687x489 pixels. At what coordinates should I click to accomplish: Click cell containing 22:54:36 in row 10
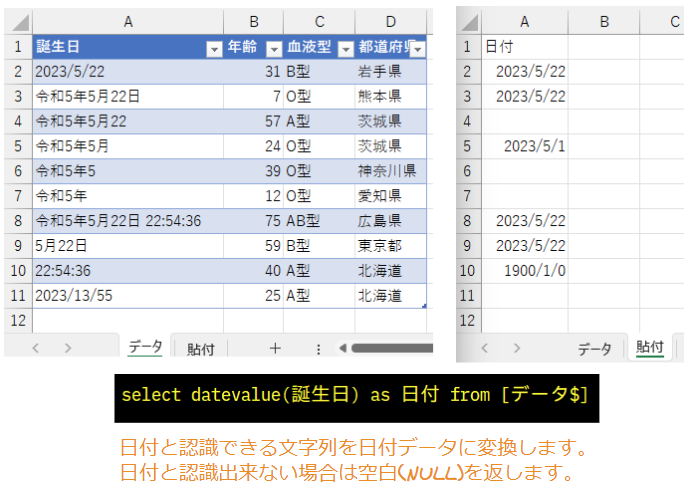(x=128, y=271)
